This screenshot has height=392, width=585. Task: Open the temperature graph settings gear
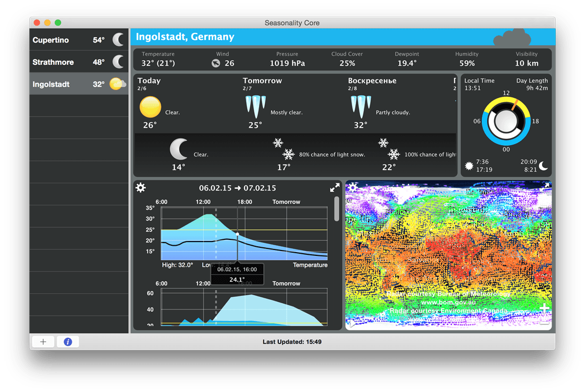(140, 188)
